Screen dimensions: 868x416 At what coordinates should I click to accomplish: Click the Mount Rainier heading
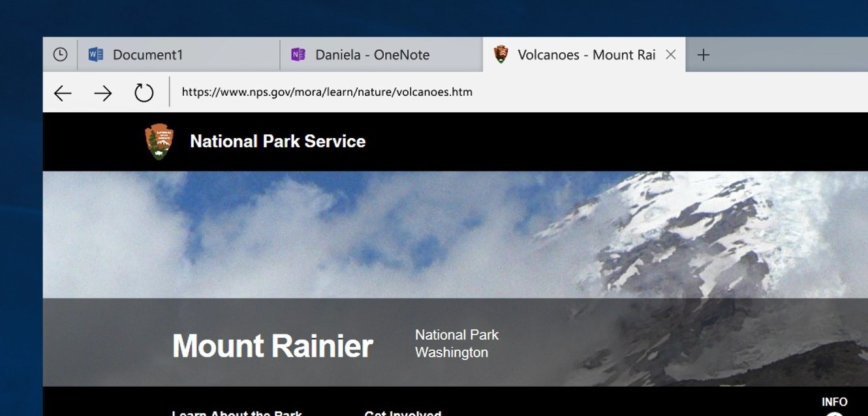click(x=273, y=345)
